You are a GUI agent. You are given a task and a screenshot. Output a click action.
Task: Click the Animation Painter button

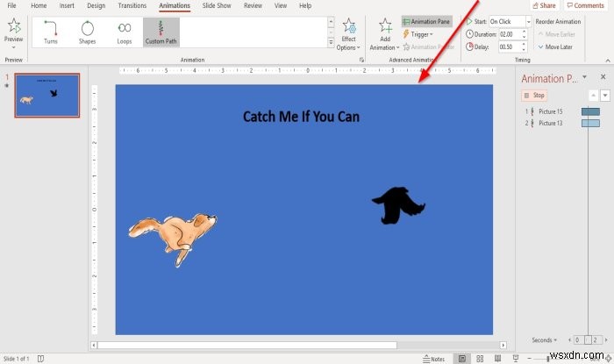pyautogui.click(x=428, y=47)
